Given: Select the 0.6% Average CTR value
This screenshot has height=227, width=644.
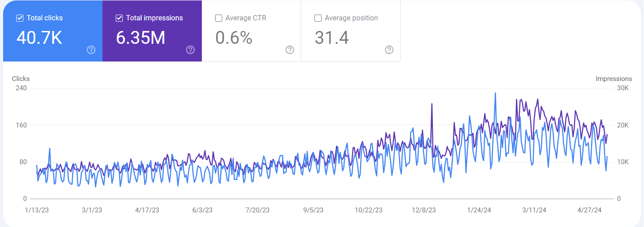Looking at the screenshot, I should pyautogui.click(x=234, y=38).
